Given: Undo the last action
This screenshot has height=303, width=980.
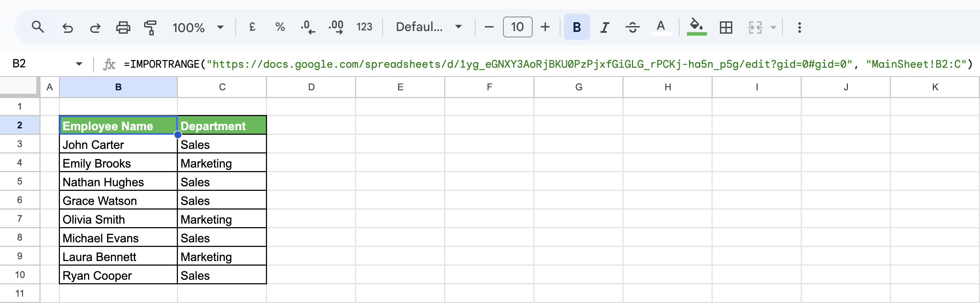Looking at the screenshot, I should [68, 28].
